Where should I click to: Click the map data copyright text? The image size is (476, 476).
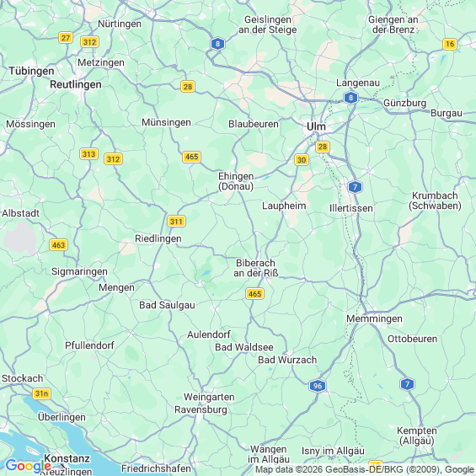click(365, 469)
